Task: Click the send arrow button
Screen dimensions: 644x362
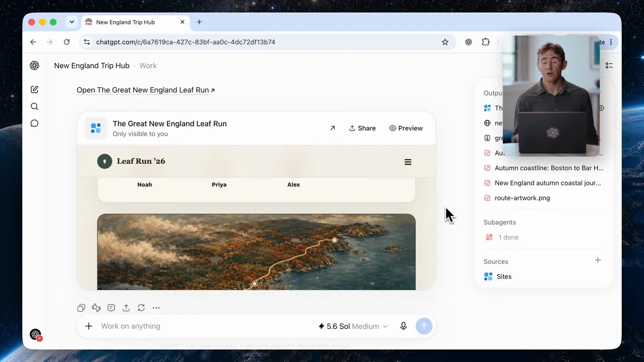Action: 424,326
